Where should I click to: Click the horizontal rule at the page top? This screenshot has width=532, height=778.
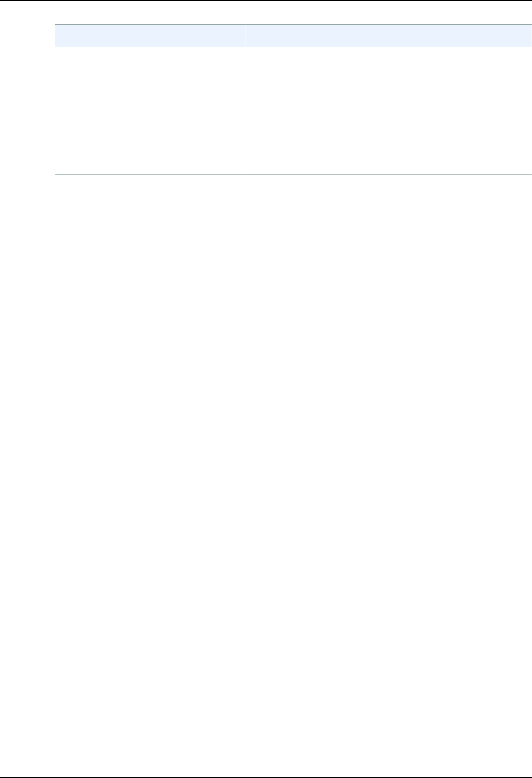(x=266, y=1)
